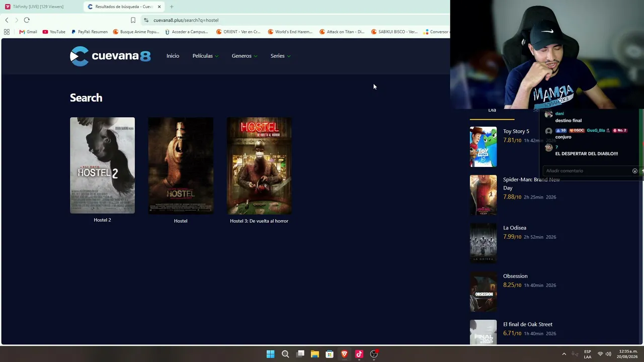Open Spider-Man: Brand New Day link
Viewport: 644px width, 362px height.
(531, 184)
